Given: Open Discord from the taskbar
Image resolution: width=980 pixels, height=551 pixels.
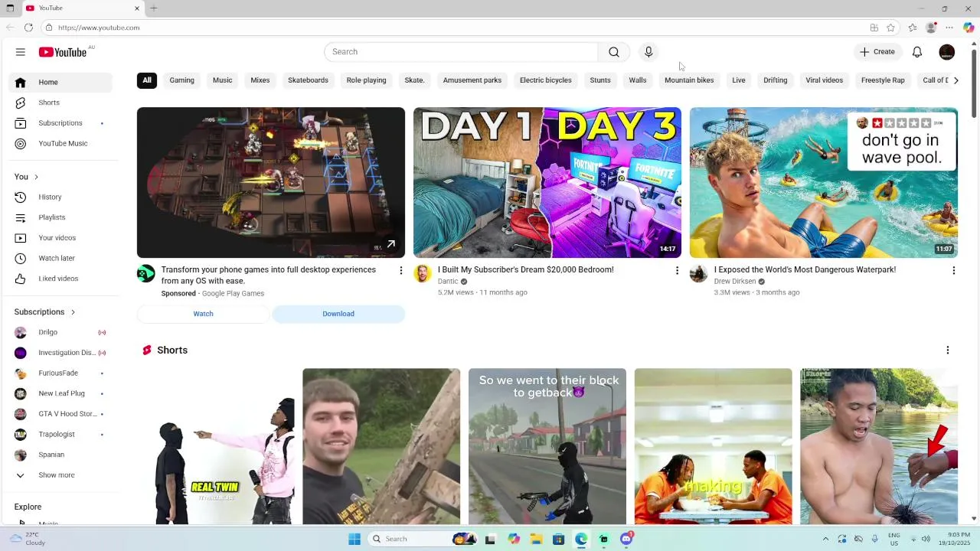Looking at the screenshot, I should 626,539.
